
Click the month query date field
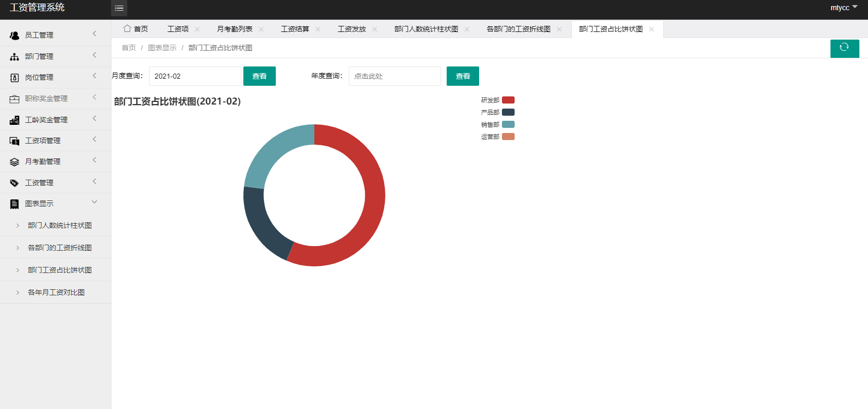(x=195, y=76)
